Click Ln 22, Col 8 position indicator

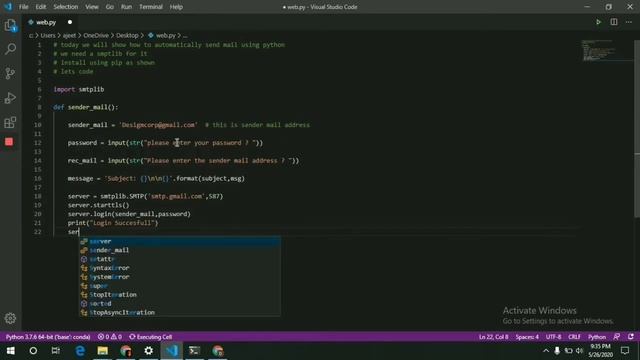pos(493,337)
